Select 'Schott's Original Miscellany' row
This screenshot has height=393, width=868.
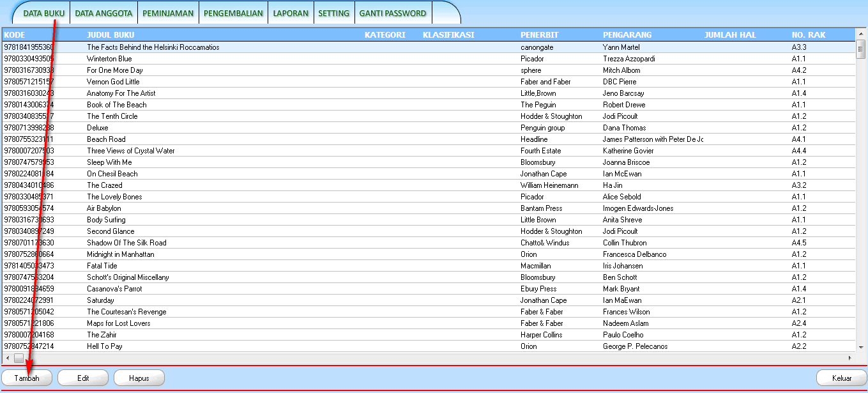pos(429,277)
